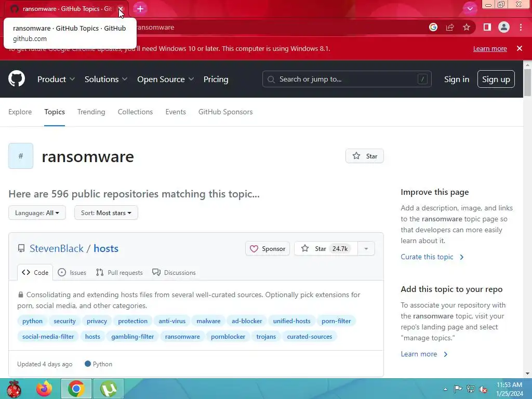
Task: Click the hash topic icon beside ransomware
Action: [21, 156]
